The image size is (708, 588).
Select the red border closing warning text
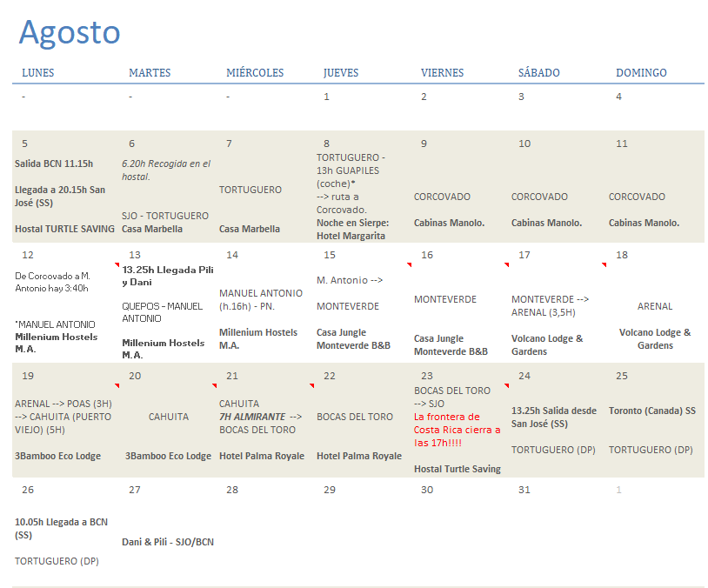(x=458, y=430)
